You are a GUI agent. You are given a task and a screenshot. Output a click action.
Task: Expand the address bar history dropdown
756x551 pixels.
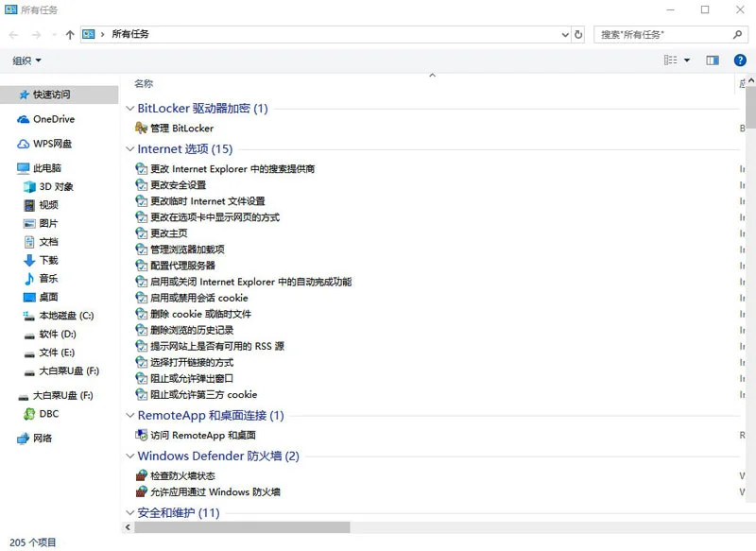click(x=565, y=34)
